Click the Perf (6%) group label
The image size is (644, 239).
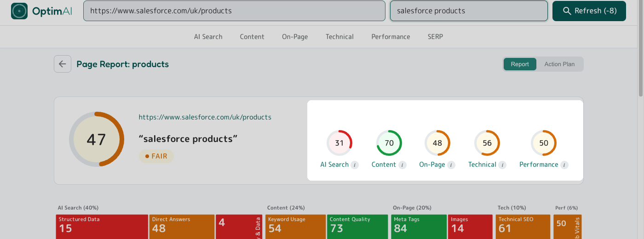click(x=566, y=208)
